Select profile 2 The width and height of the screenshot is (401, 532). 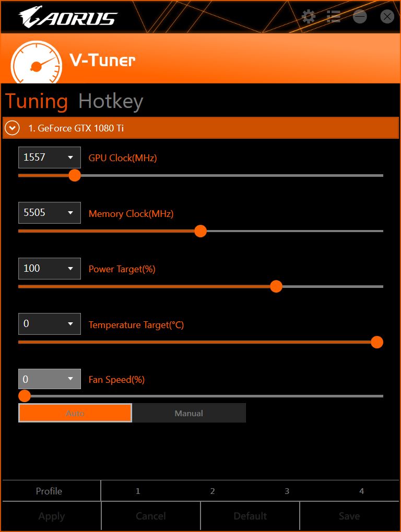click(213, 491)
